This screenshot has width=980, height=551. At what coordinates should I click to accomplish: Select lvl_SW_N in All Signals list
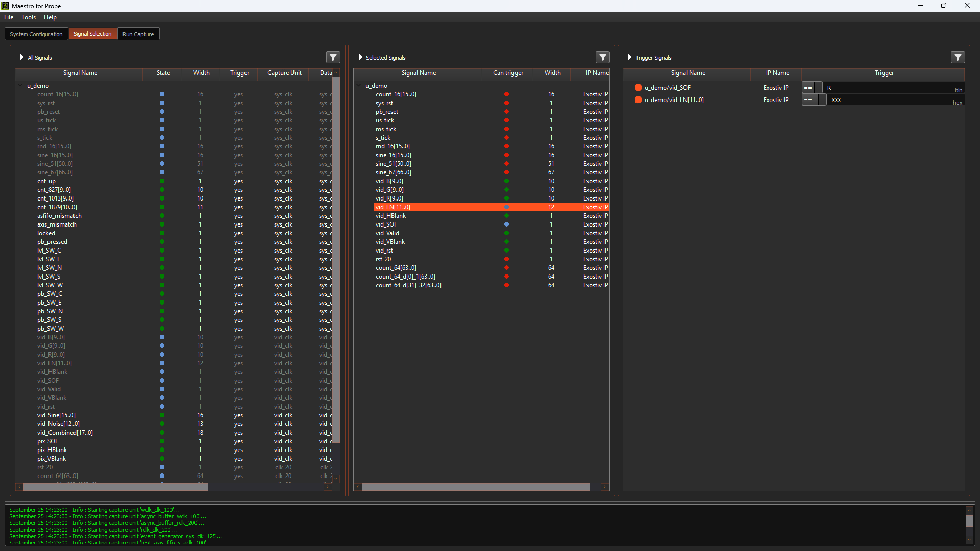pos(50,268)
